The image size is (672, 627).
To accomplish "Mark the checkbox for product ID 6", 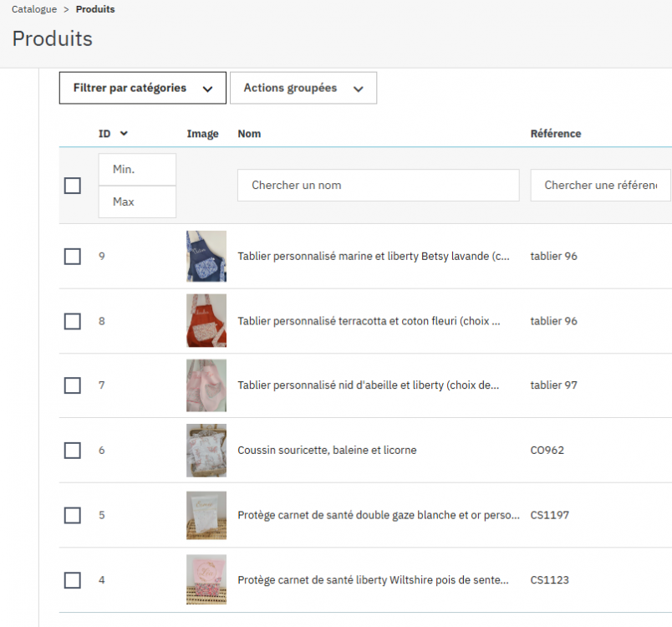I will tap(73, 451).
